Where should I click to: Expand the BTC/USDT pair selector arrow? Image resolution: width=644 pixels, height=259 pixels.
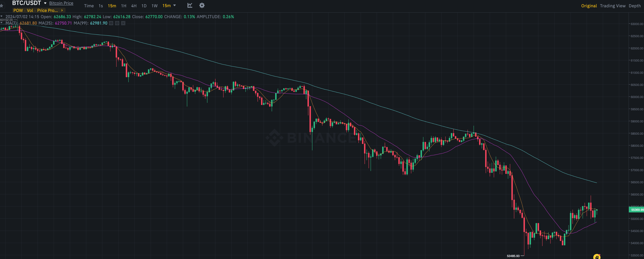[45, 3]
